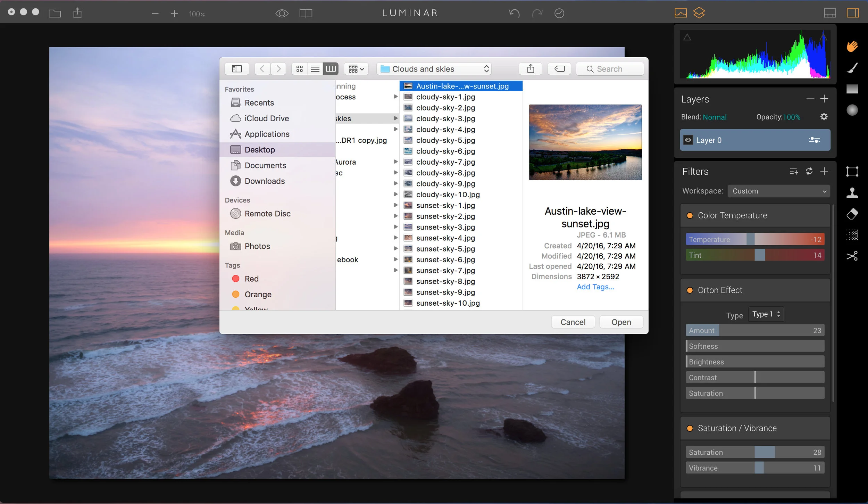The width and height of the screenshot is (868, 504).
Task: Adjust the Tint slider
Action: point(755,255)
